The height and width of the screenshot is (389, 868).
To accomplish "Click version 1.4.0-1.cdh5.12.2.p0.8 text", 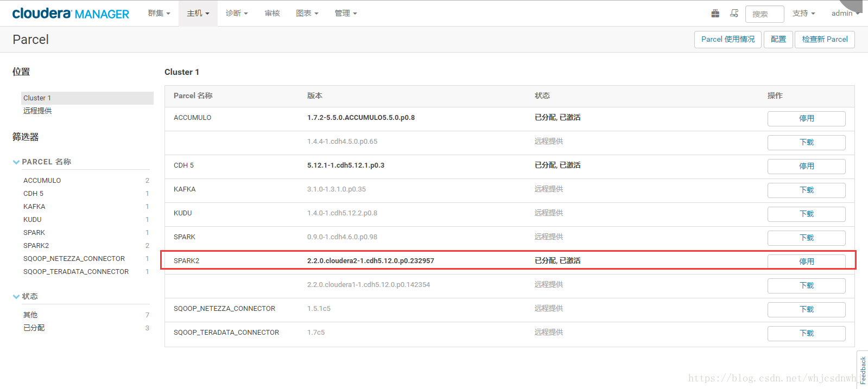I will tap(342, 213).
